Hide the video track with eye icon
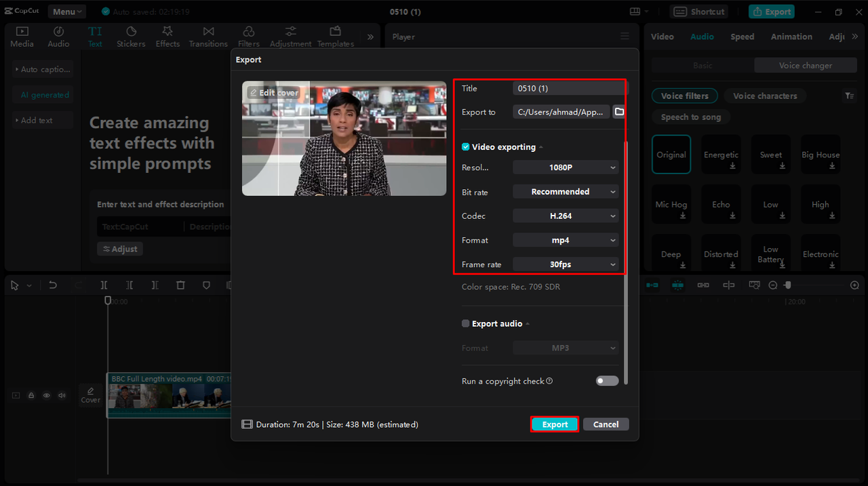 tap(47, 395)
